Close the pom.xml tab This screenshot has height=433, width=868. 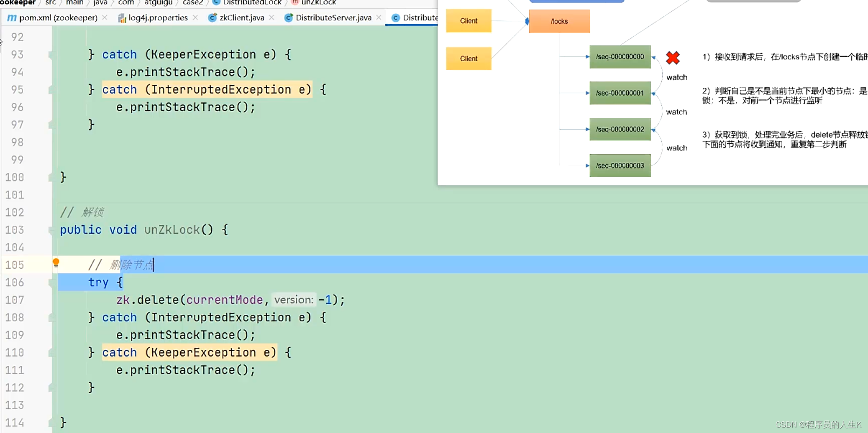(105, 18)
